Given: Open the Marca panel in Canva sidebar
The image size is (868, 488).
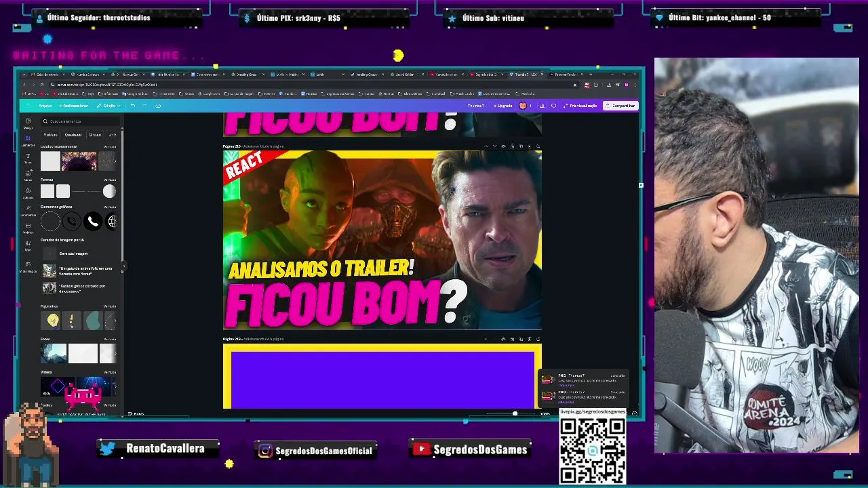Looking at the screenshot, I should pyautogui.click(x=28, y=175).
